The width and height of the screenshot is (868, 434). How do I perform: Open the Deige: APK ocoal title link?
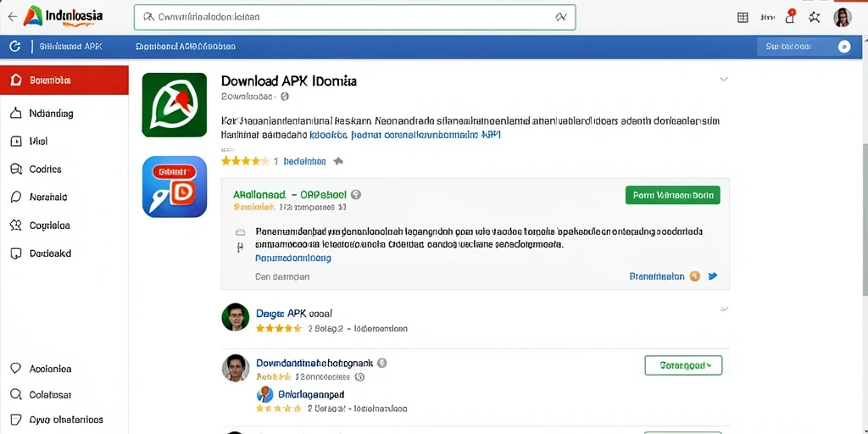point(294,314)
